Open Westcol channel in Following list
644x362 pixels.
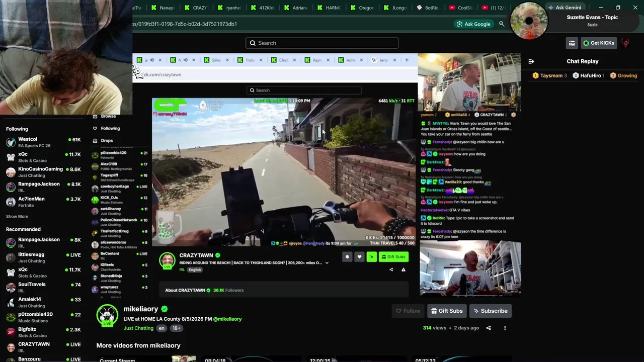[43, 142]
